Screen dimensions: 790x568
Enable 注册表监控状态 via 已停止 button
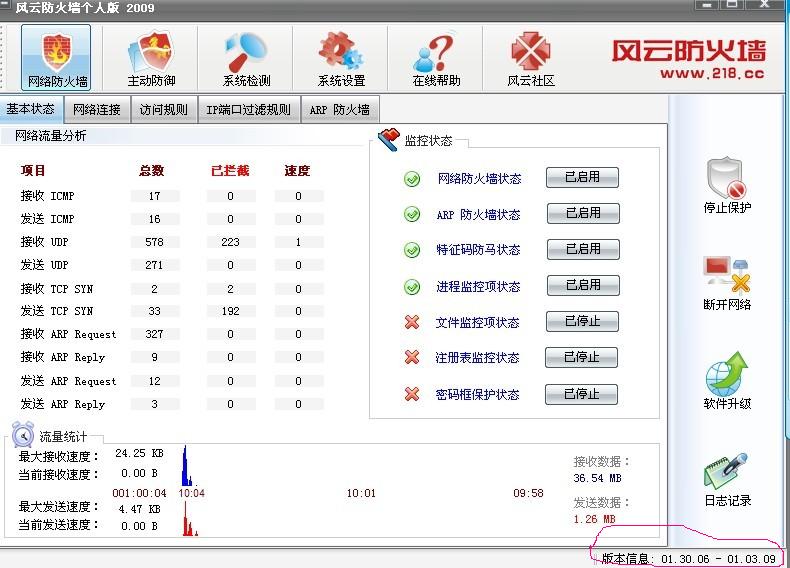(581, 357)
